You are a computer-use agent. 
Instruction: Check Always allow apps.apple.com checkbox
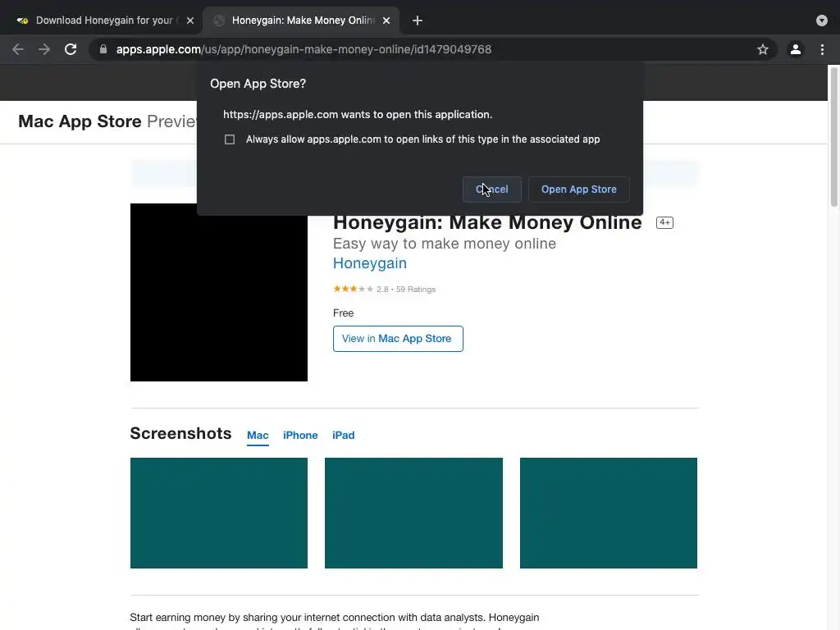230,139
